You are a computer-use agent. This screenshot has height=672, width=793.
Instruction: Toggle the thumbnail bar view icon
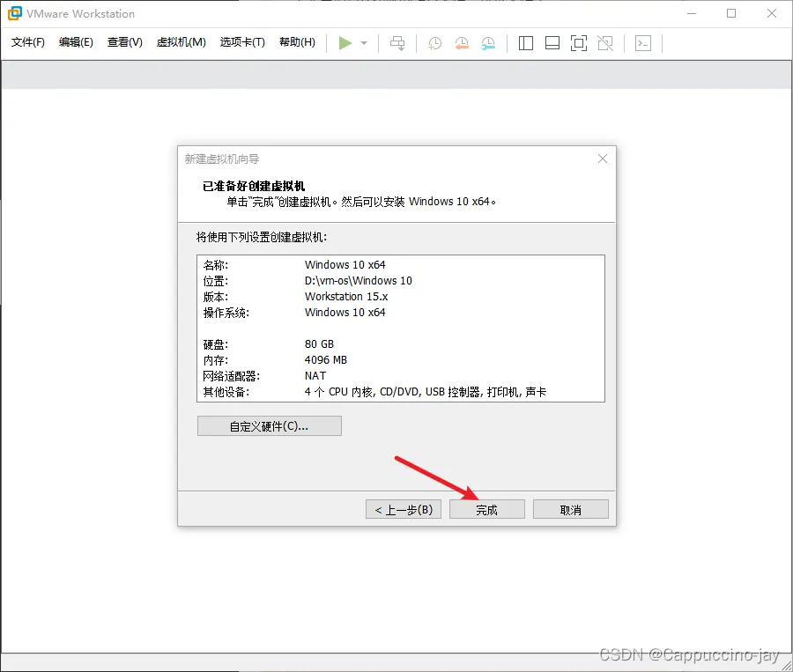coord(552,43)
